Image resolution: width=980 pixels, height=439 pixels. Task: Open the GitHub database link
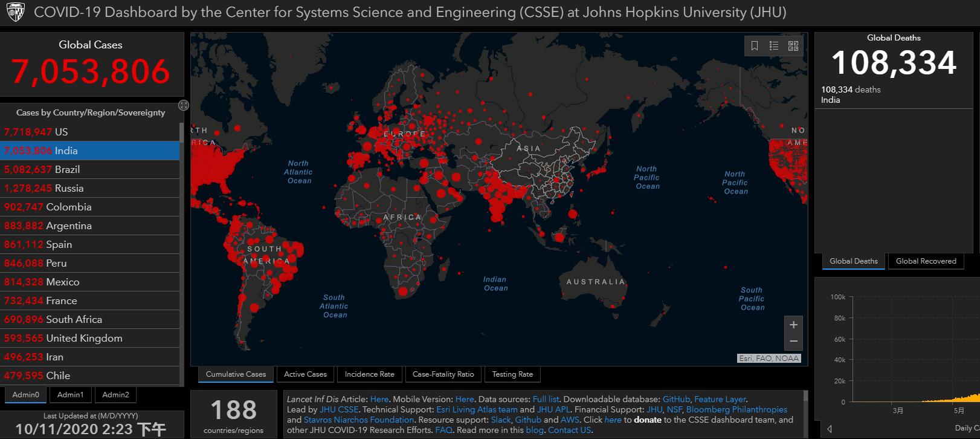click(x=676, y=399)
